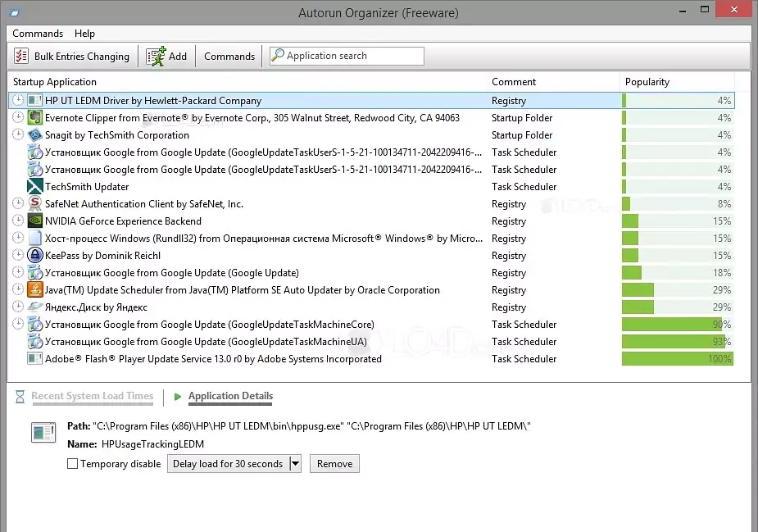Click the Remove button

[334, 463]
